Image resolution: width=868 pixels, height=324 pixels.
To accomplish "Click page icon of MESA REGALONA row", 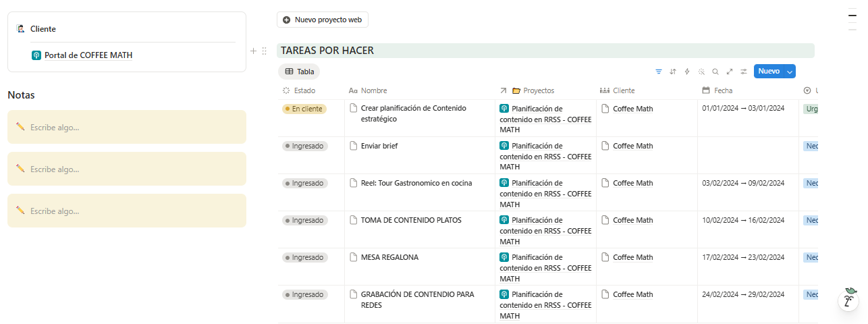I will [x=353, y=256].
